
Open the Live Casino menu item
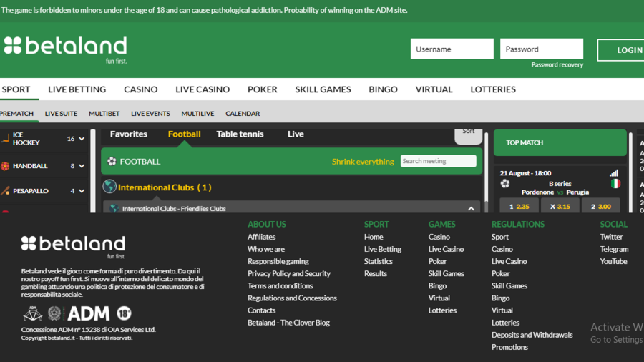[x=203, y=89]
